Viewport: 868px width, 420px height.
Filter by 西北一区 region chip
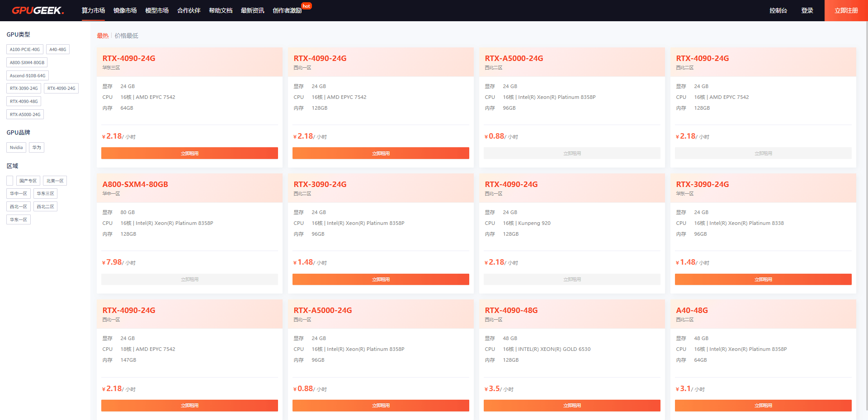pos(19,207)
